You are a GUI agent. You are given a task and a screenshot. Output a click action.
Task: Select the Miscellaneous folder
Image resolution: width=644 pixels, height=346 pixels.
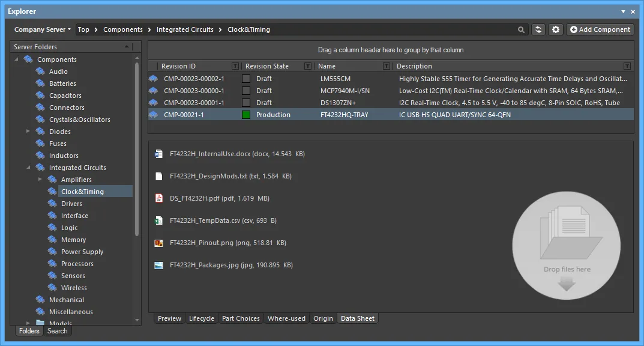tap(71, 312)
